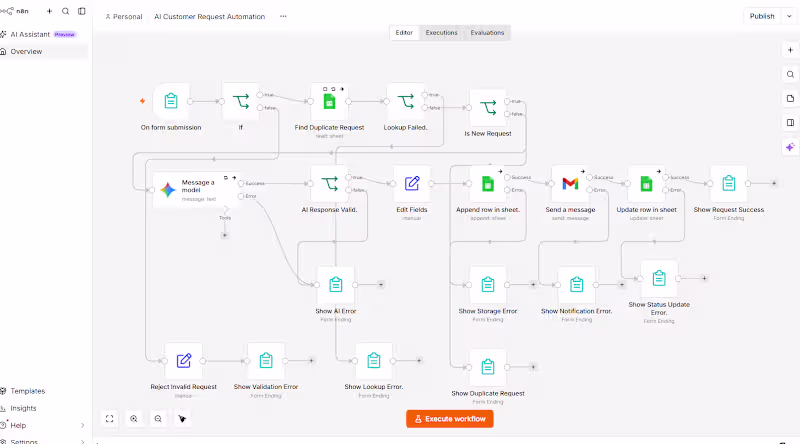Toggle the right side panel layout icon
This screenshot has height=444, width=800.
pyautogui.click(x=790, y=122)
